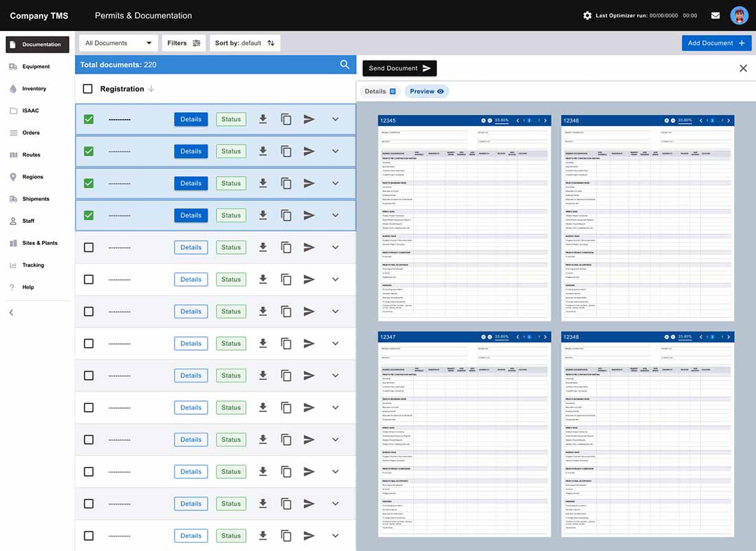Check the sixth document row checkbox

tap(89, 279)
